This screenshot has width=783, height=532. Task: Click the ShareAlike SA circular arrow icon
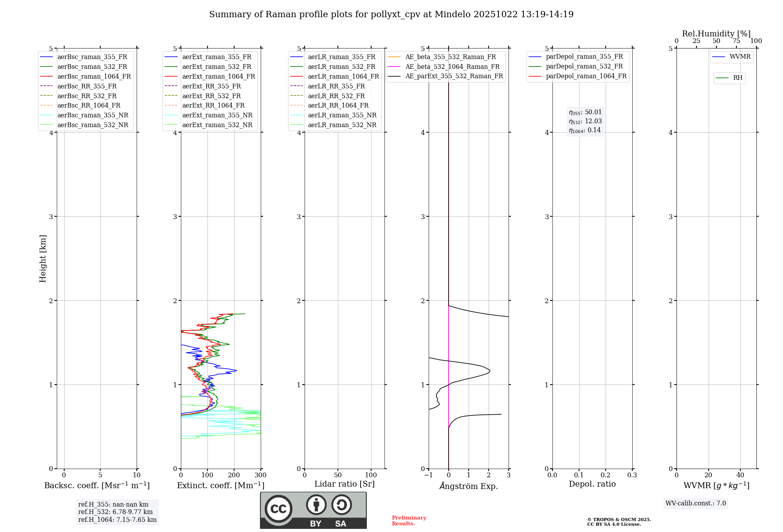[x=341, y=505]
